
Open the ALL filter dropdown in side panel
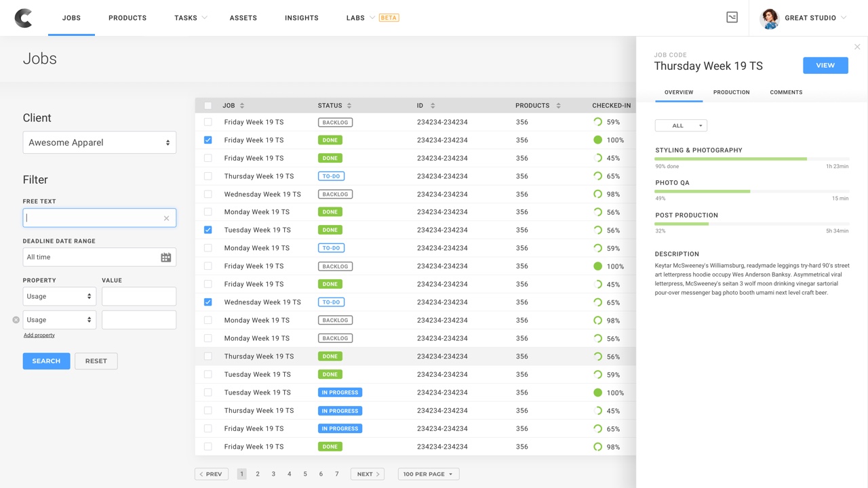tap(681, 125)
